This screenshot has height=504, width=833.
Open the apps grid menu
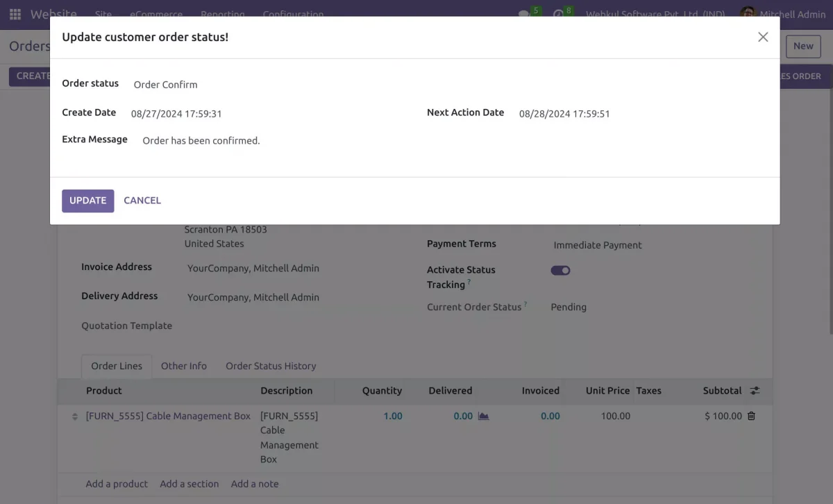(x=15, y=14)
